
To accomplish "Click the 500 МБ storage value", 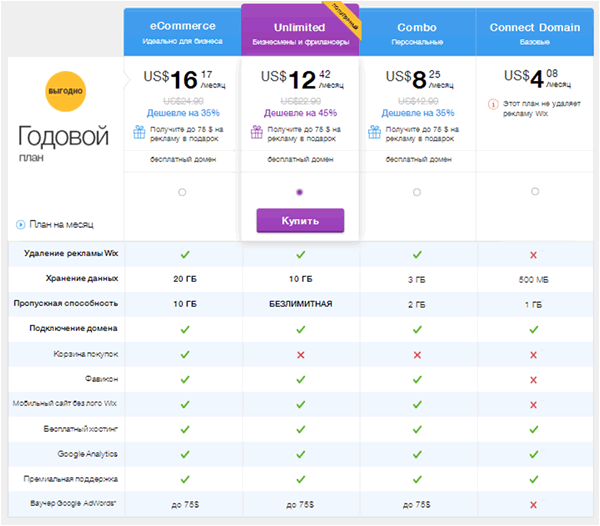I will tap(534, 280).
